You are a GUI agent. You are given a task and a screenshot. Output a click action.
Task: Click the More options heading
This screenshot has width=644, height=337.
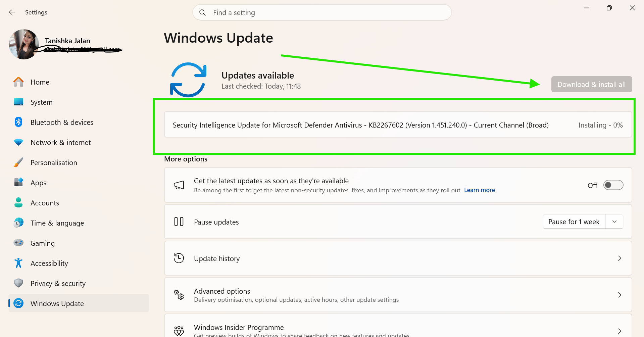click(x=186, y=159)
